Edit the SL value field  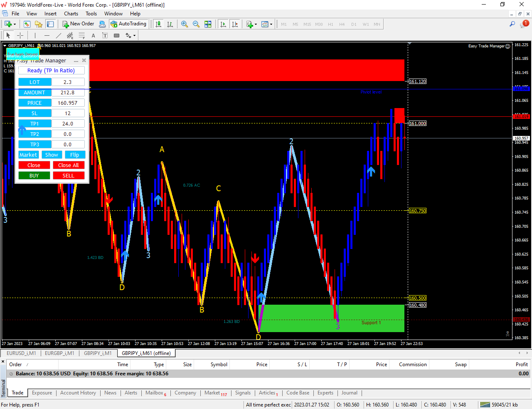click(68, 113)
